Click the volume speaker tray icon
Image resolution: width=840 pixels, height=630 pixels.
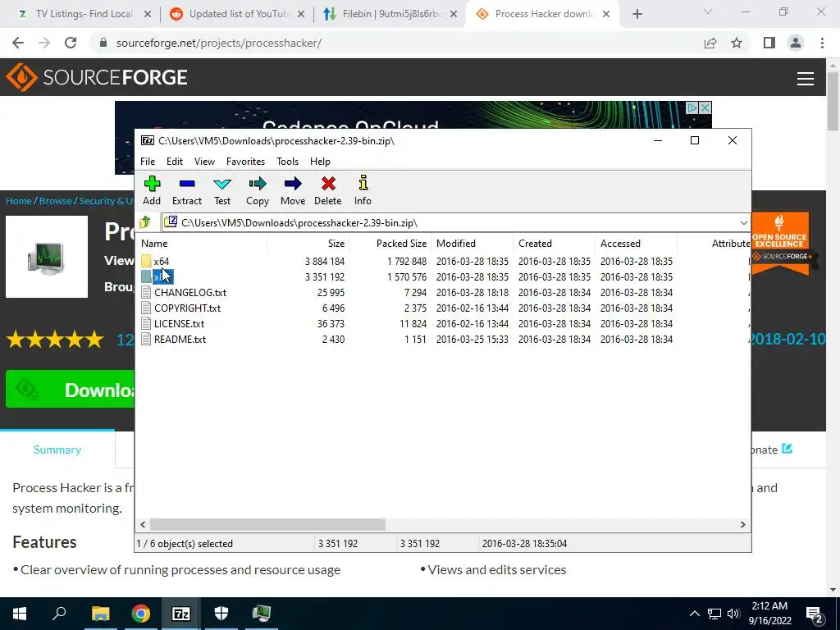pos(733,614)
